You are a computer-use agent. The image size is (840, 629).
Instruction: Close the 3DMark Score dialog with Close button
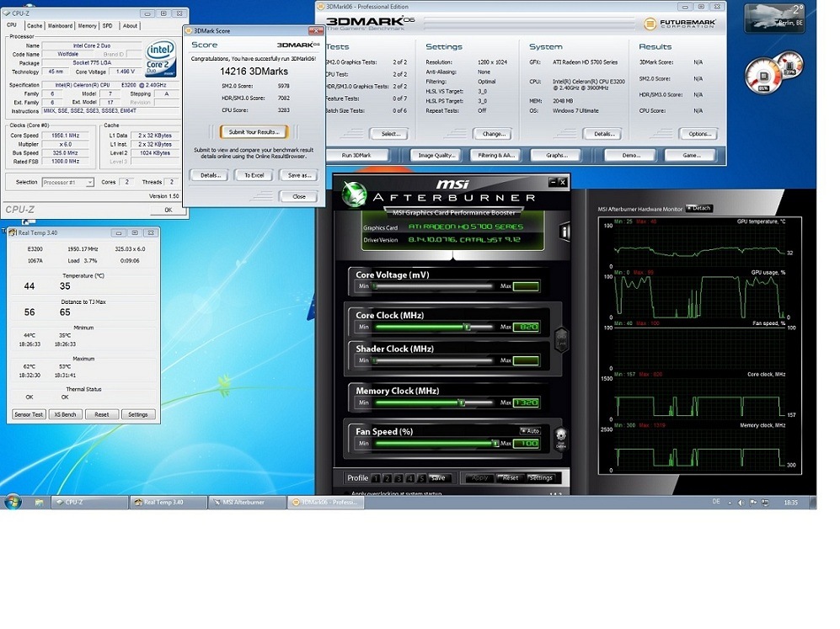click(299, 196)
